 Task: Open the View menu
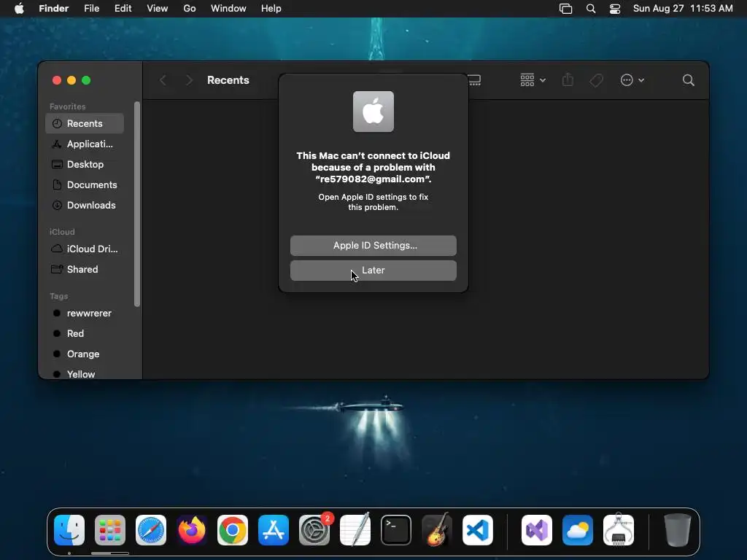158,9
